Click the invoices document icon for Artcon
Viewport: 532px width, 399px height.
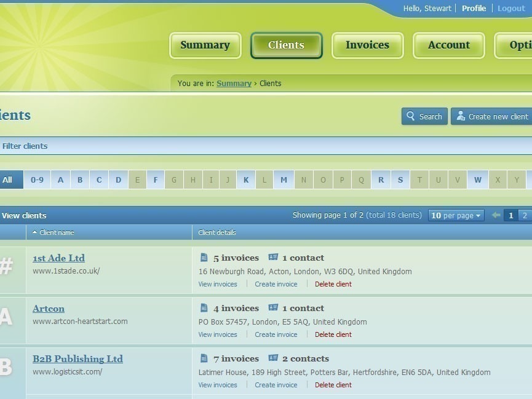(204, 308)
